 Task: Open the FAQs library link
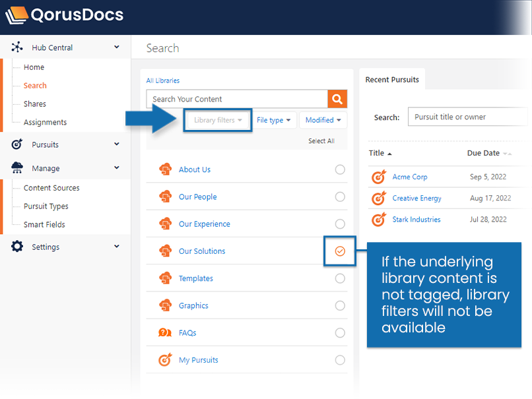pyautogui.click(x=187, y=333)
